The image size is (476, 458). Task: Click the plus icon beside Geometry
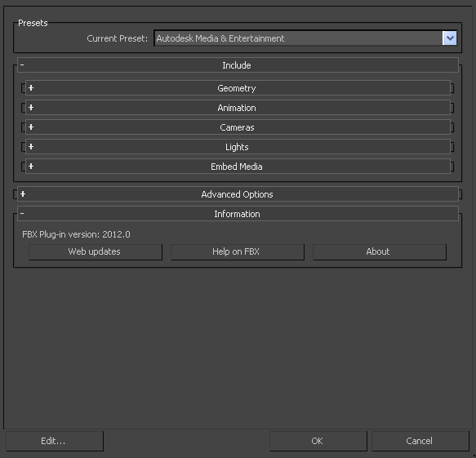pos(31,88)
